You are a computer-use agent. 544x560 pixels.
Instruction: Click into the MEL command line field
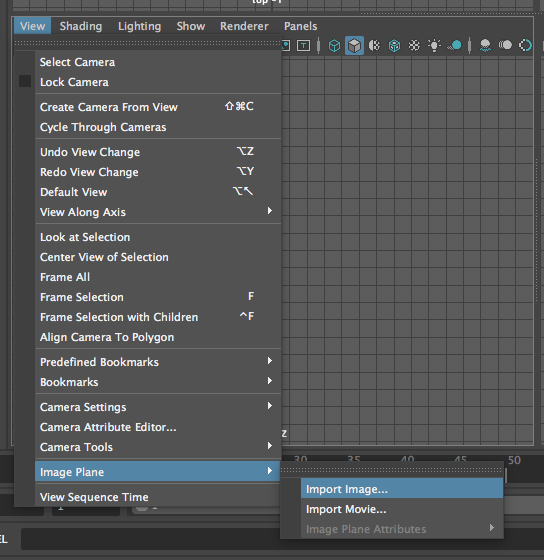[x=282, y=540]
